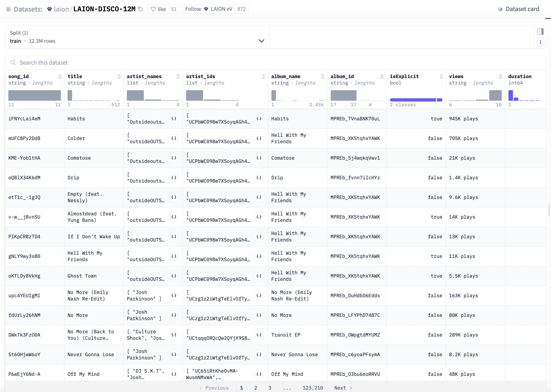Expand artist_ids JSON for the Almostdead row
This screenshot has height=392, width=551.
click(x=259, y=217)
